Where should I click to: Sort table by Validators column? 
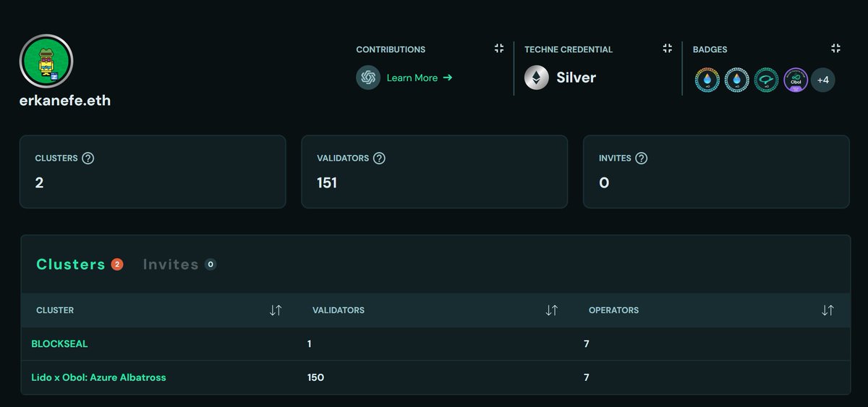click(x=551, y=310)
